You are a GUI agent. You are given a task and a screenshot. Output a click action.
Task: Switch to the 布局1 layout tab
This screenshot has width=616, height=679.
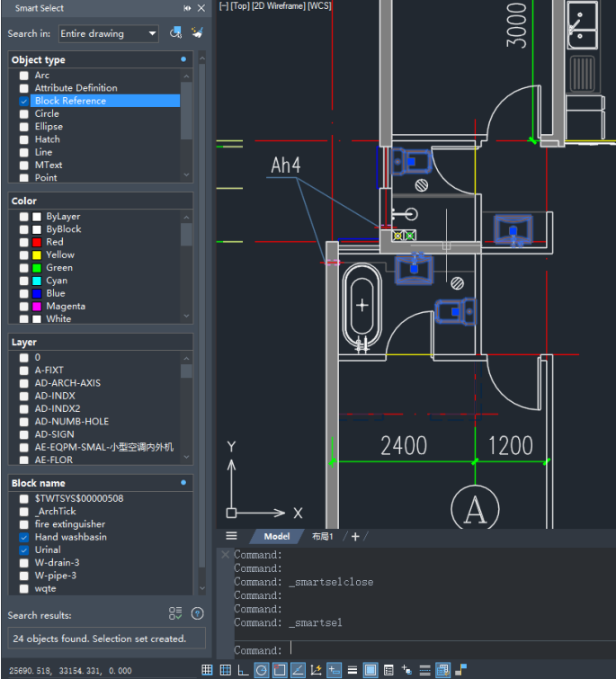tap(322, 536)
